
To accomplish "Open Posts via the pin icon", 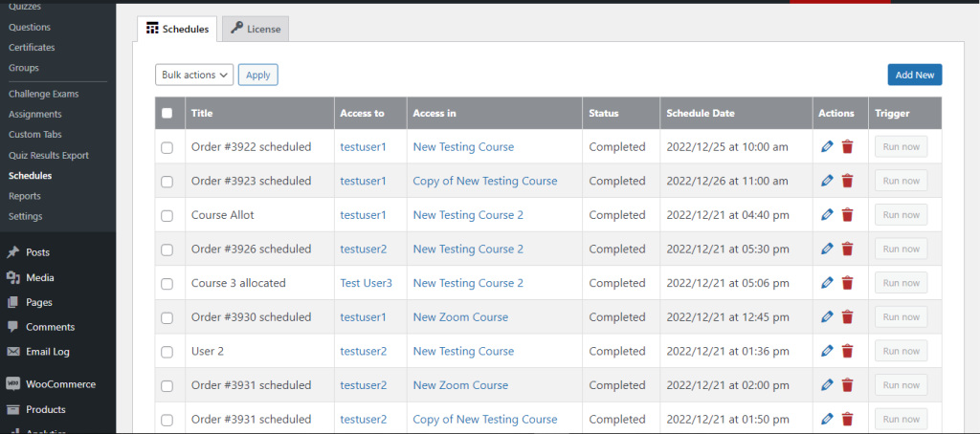I will 12,252.
